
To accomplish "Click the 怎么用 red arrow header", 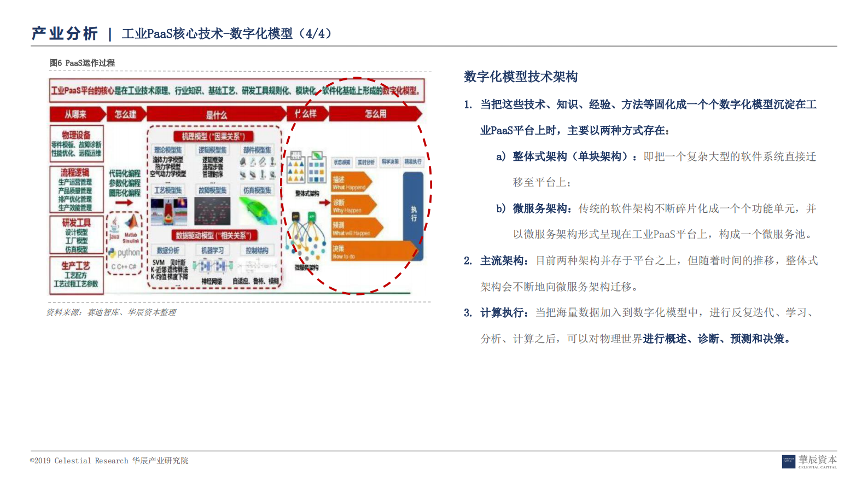I will (376, 114).
